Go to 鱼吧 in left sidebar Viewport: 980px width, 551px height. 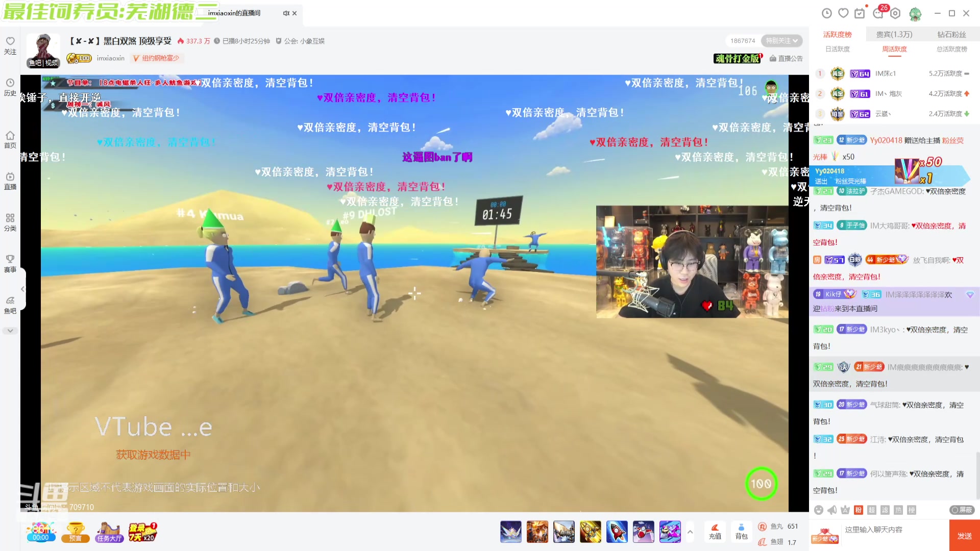(x=10, y=304)
